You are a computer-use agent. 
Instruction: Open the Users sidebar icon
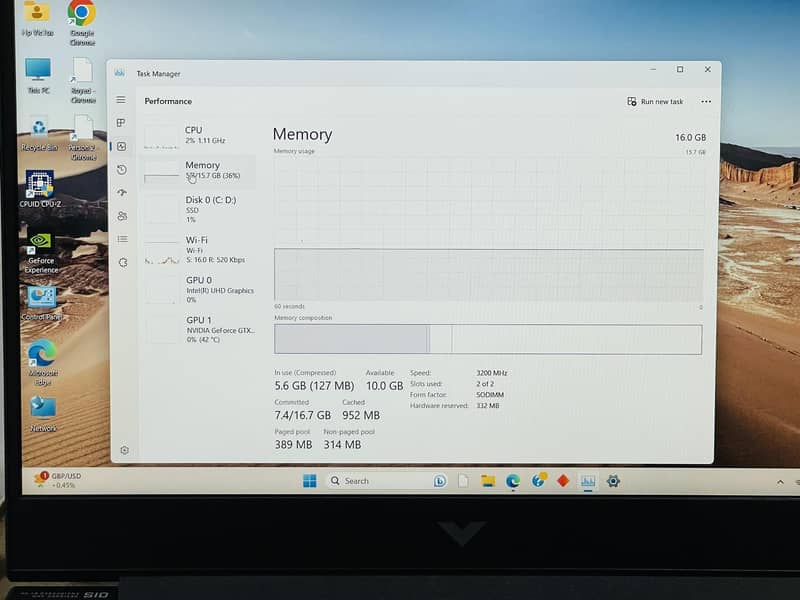click(122, 216)
